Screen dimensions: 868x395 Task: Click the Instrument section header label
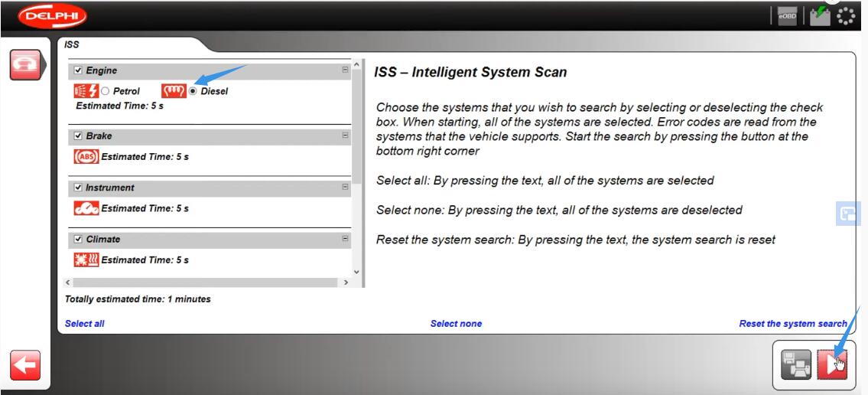(109, 188)
